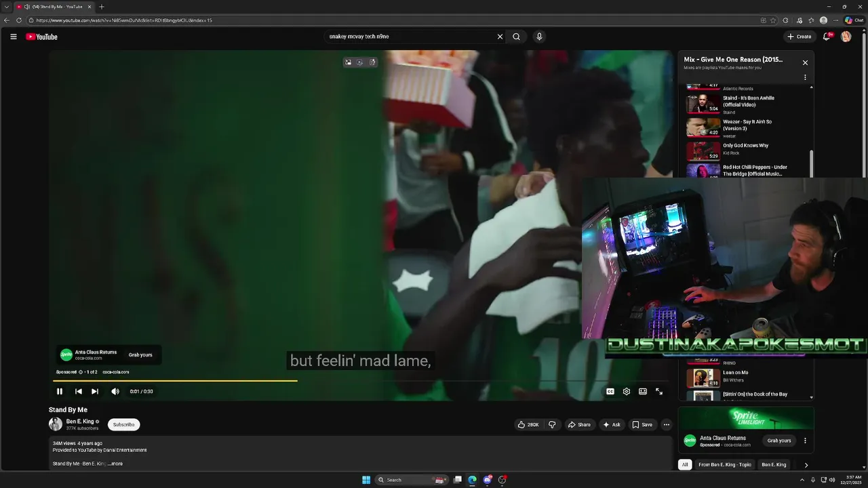Go to the previous video
Screen dimensions: 868x488
pos(79,391)
